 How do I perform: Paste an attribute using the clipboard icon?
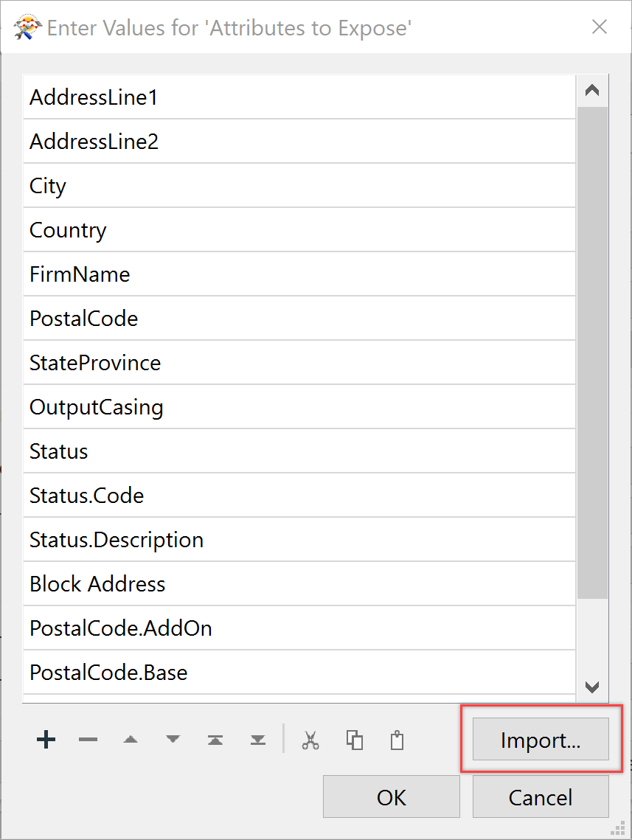[397, 739]
